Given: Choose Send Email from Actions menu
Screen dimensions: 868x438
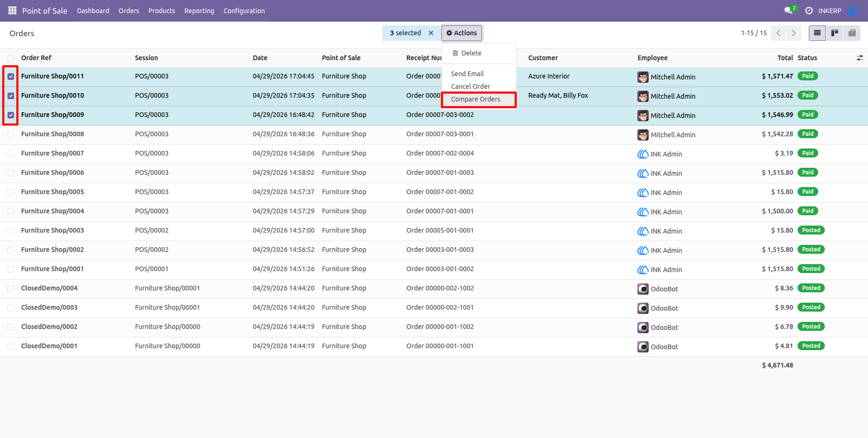Looking at the screenshot, I should 479,74.
